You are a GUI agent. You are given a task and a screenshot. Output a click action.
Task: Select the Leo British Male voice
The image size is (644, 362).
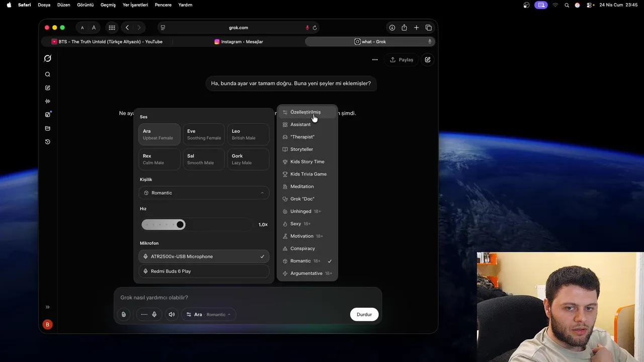coord(248,134)
